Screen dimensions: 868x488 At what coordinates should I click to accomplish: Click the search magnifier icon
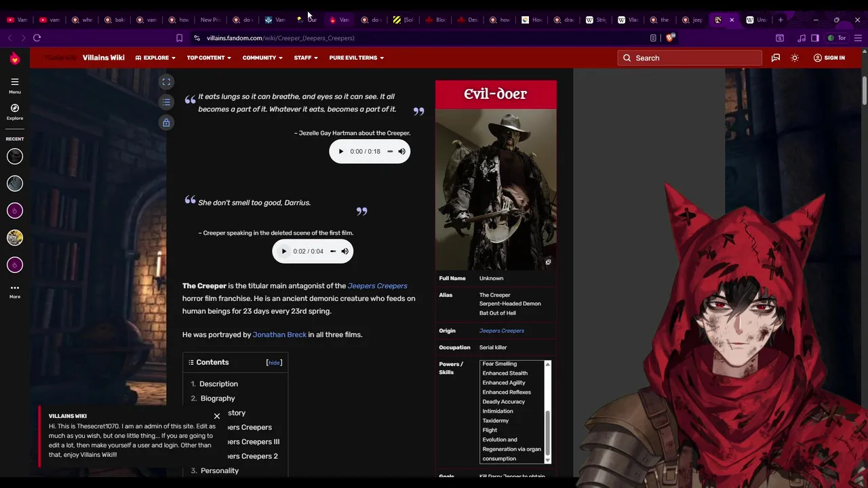point(627,58)
